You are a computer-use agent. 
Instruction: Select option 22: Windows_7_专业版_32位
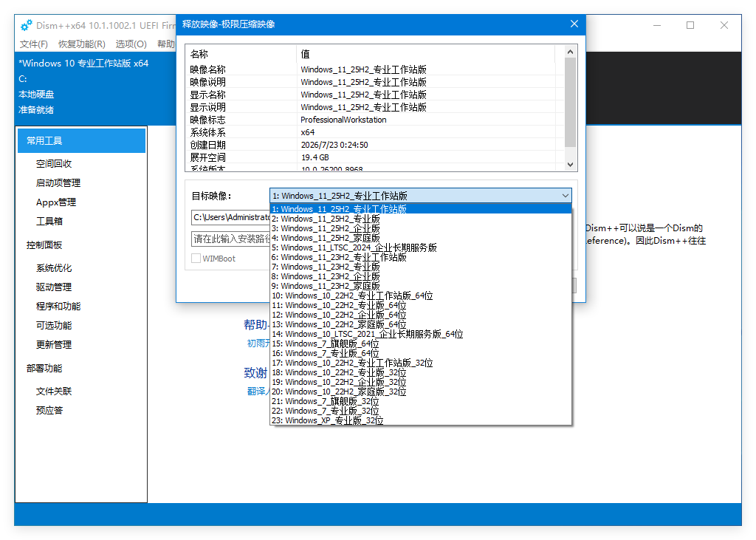tap(421, 411)
